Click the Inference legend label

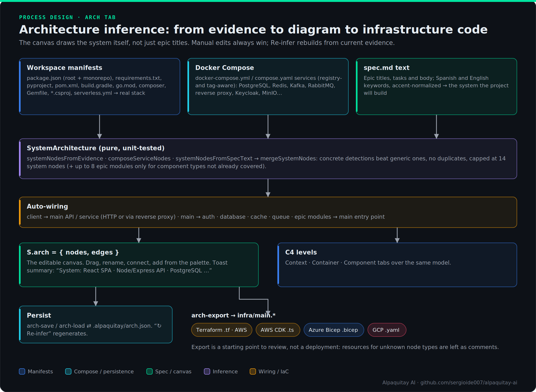(x=225, y=371)
